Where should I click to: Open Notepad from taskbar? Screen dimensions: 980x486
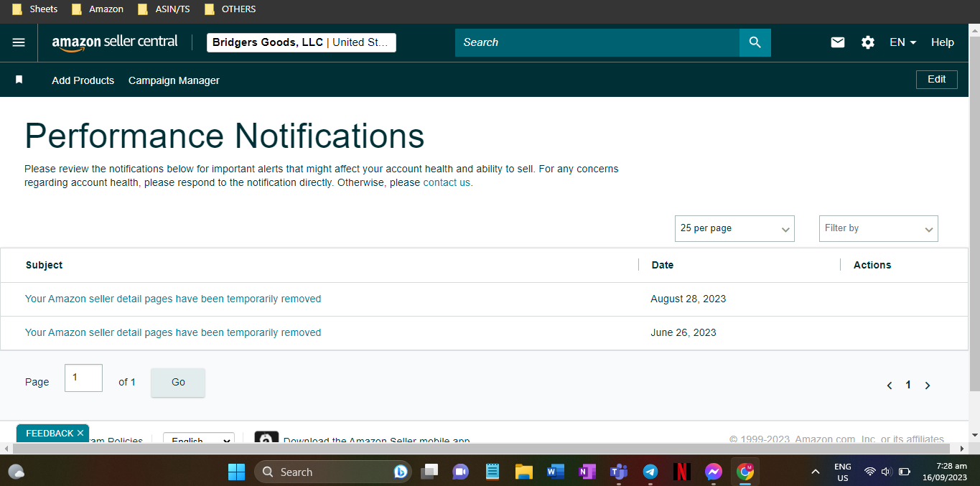[493, 472]
